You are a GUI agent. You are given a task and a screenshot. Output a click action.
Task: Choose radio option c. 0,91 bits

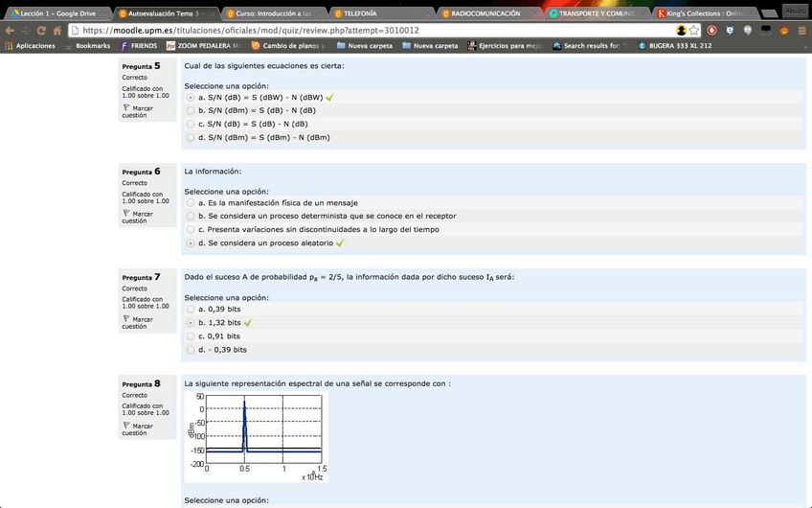(x=191, y=336)
